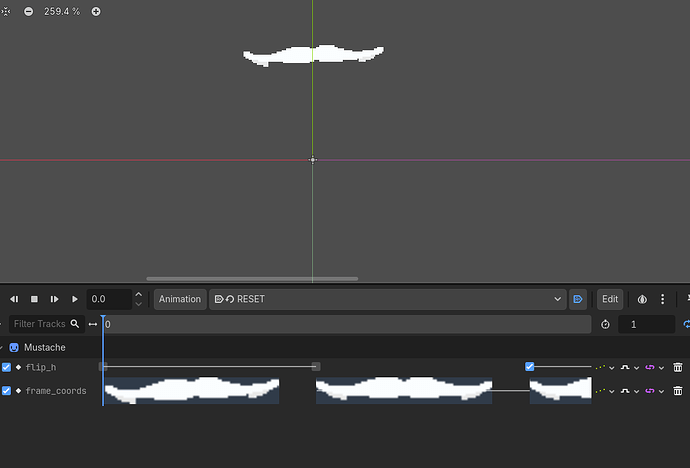Click frame_coords loop wrap purple icon
The width and height of the screenshot is (690, 468).
[x=650, y=391]
